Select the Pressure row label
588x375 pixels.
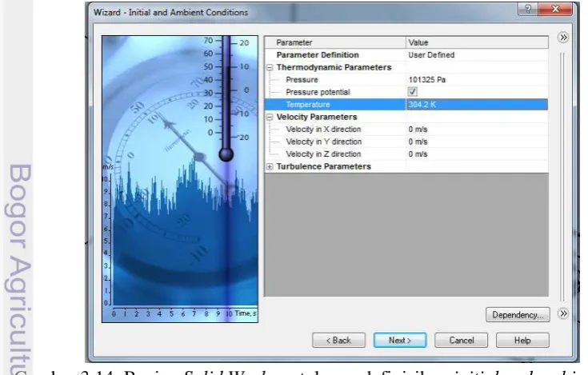pos(302,80)
